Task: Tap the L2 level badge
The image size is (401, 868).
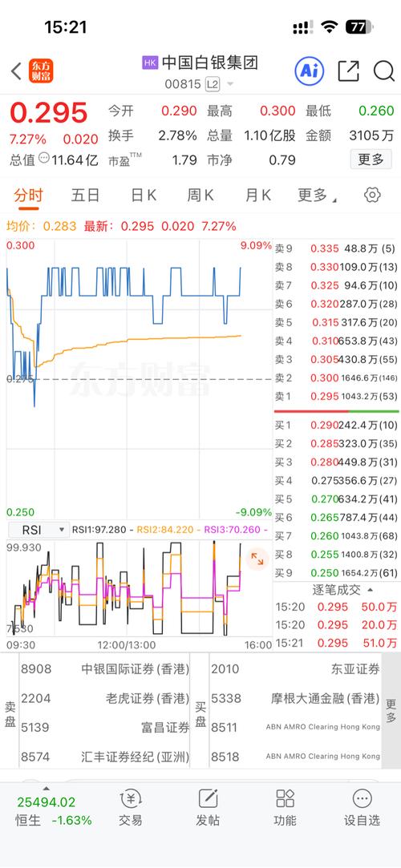Action: 213,84
